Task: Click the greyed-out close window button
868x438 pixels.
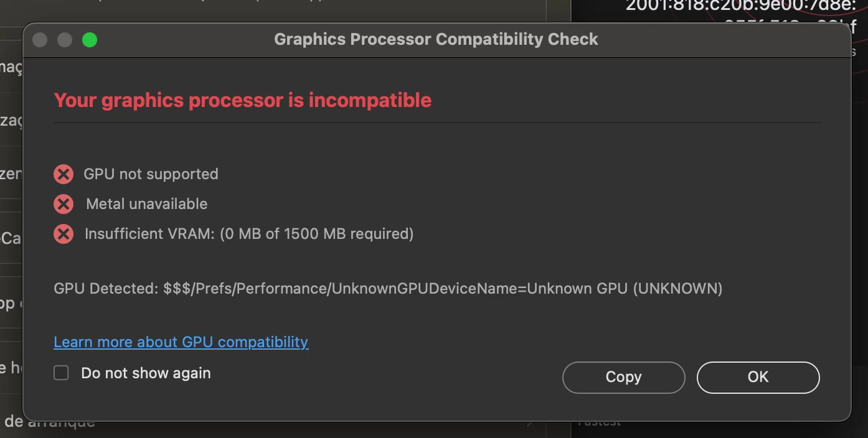Action: click(x=40, y=40)
